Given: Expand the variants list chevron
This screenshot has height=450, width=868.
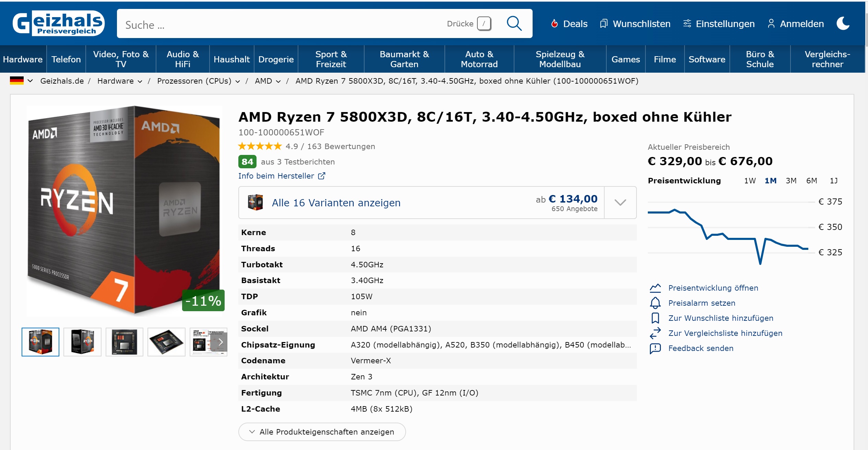Looking at the screenshot, I should (620, 203).
